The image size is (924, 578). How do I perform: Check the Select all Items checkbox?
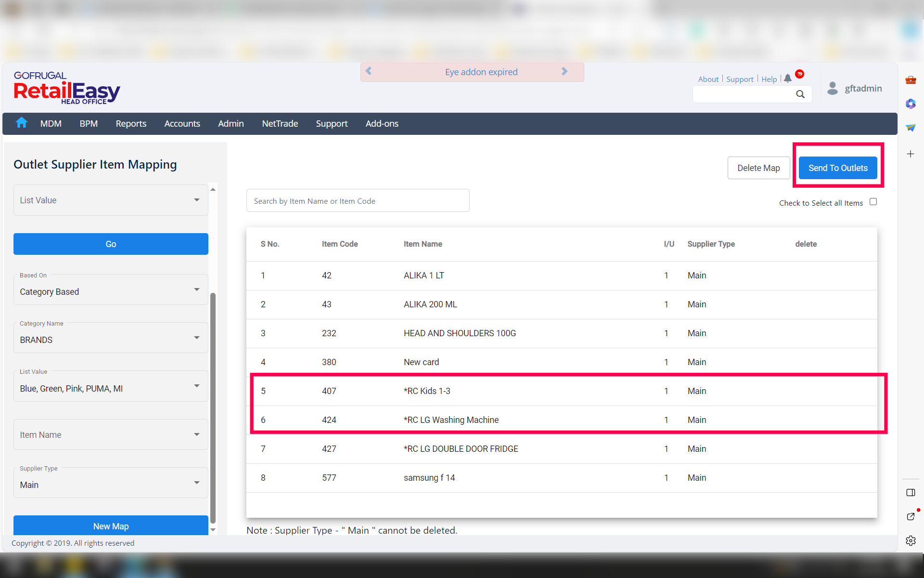(x=873, y=202)
